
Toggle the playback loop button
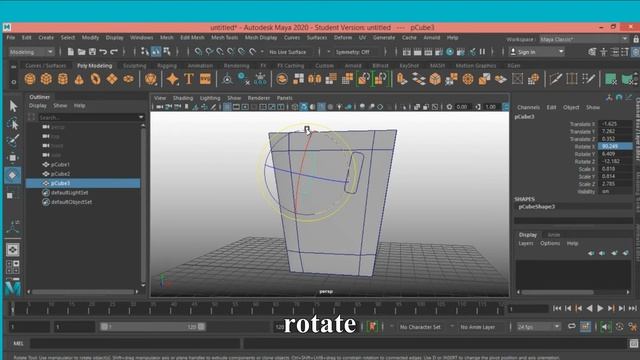(572, 327)
